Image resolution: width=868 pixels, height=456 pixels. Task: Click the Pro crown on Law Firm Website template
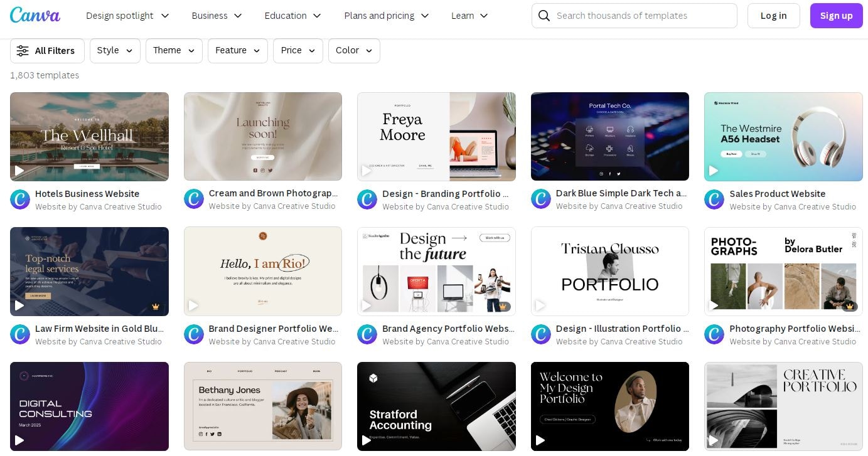pos(155,307)
